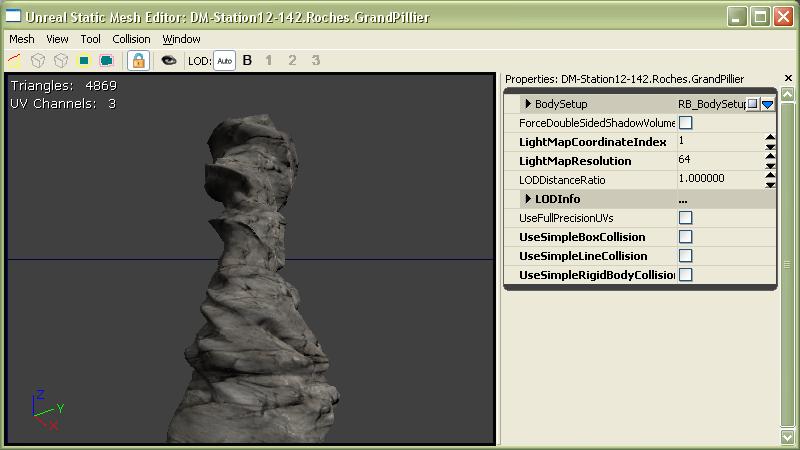Click the teal square toolbar icon
This screenshot has height=450, width=800.
[x=84, y=61]
